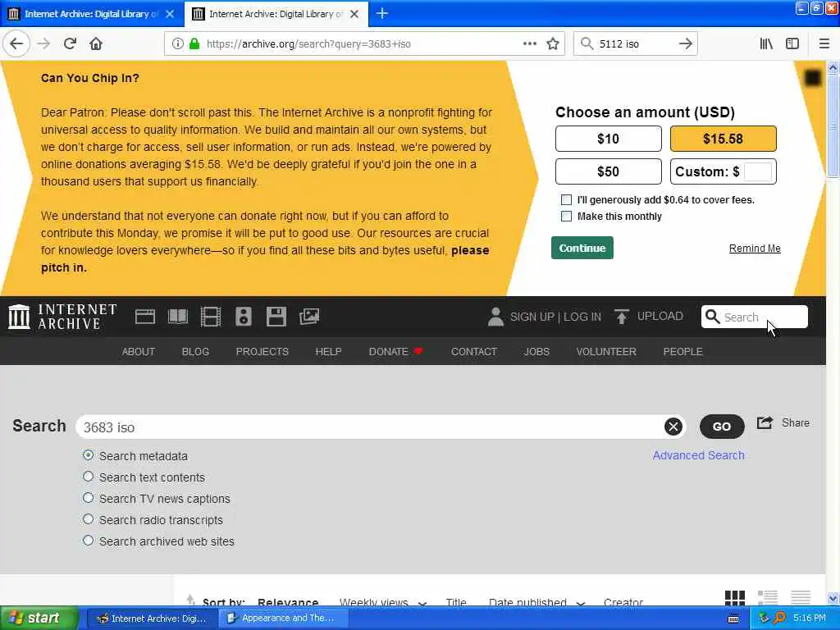Submit the 5112 iso search arrow
The image size is (840, 630).
[685, 43]
